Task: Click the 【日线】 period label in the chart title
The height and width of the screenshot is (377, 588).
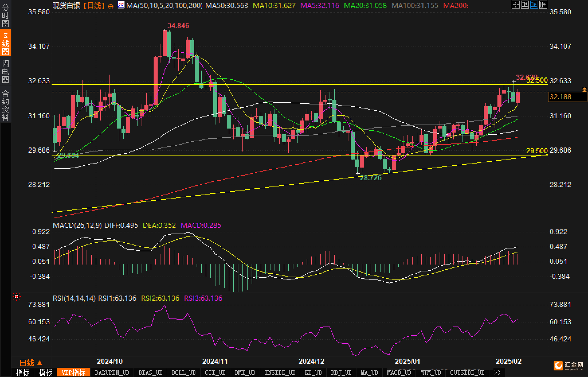Action: (x=94, y=5)
